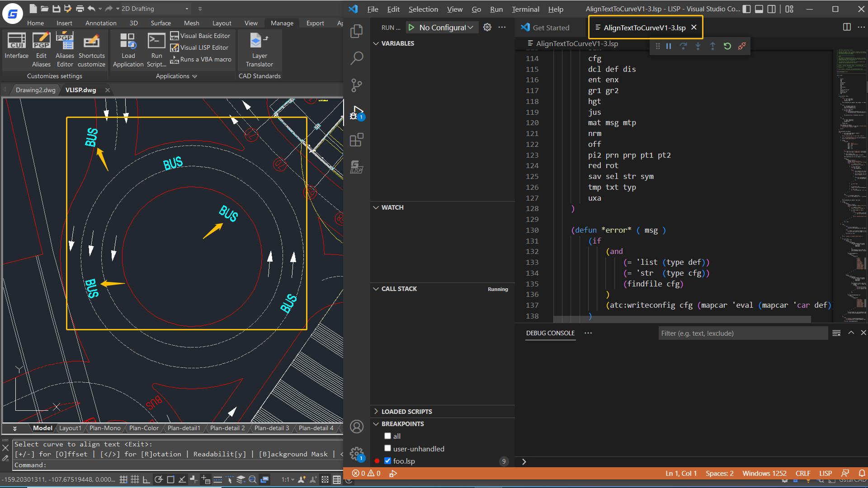
Task: Open the 1:1 annotation scale selector
Action: point(288,480)
